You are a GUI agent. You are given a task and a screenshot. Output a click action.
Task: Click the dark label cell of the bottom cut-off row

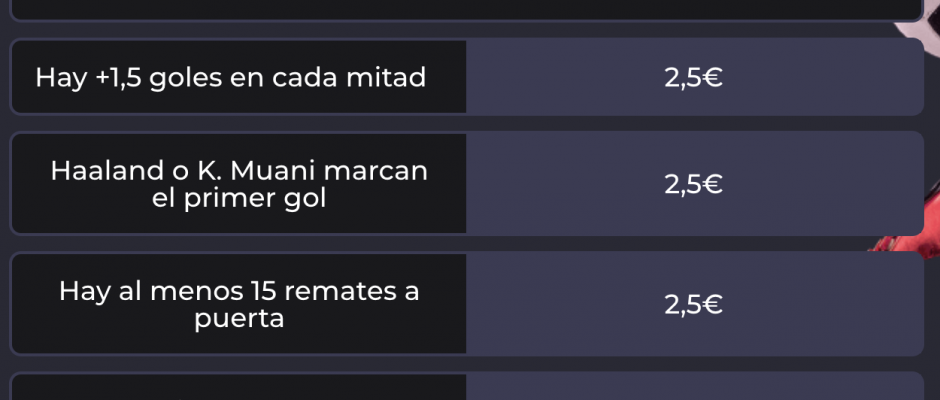tap(238, 388)
